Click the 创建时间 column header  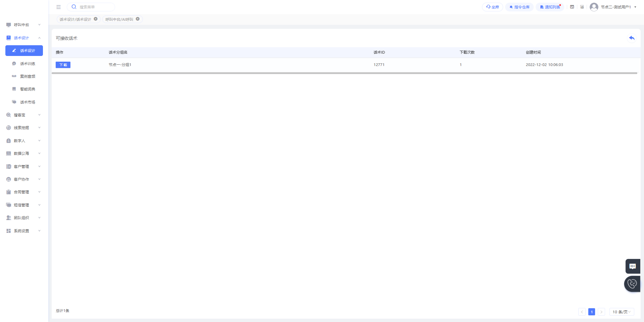point(533,52)
